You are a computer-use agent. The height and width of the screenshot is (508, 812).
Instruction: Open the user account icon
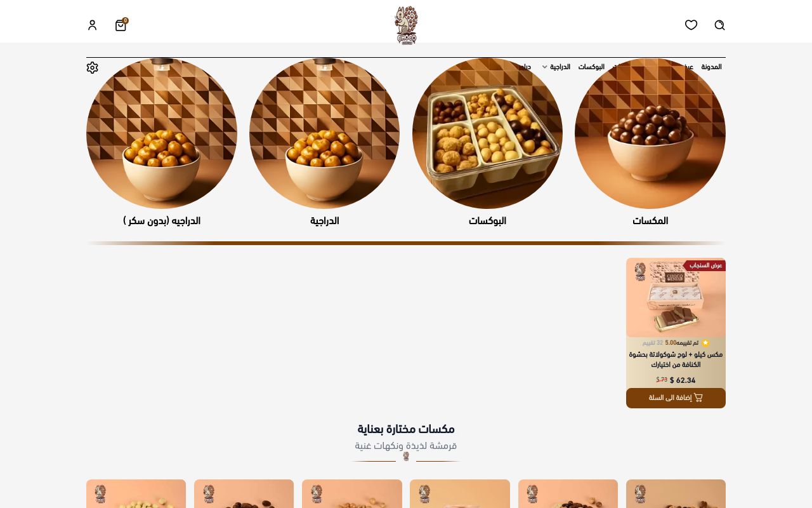[x=92, y=25]
